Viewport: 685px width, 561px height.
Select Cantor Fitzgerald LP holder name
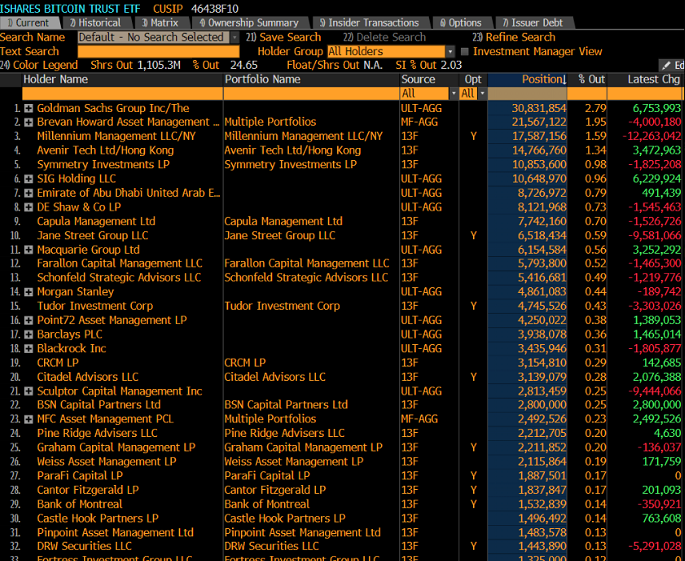(x=88, y=490)
